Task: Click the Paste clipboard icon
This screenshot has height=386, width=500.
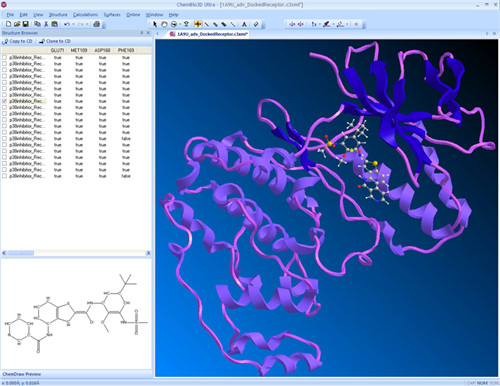Action: click(55, 24)
